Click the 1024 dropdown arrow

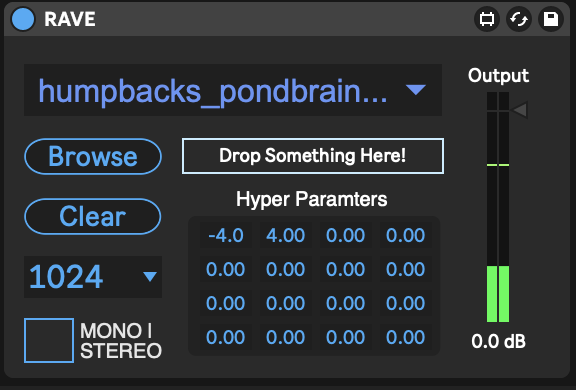pyautogui.click(x=150, y=277)
